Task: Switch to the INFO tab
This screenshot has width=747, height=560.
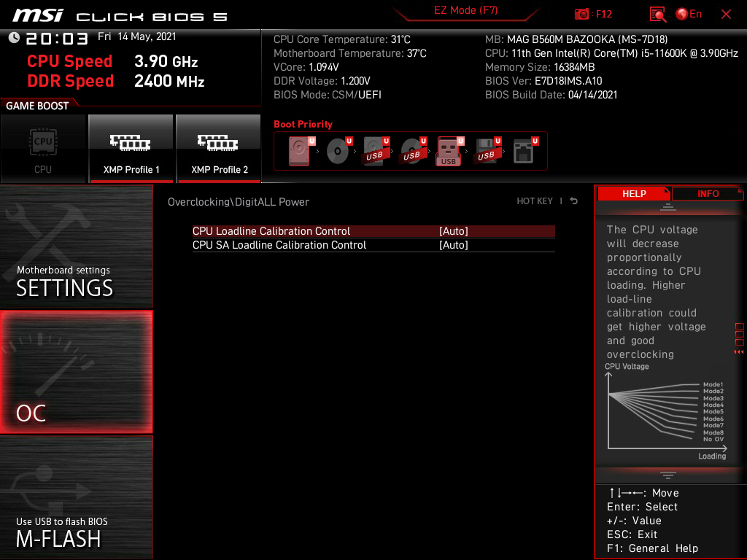Action: click(708, 193)
